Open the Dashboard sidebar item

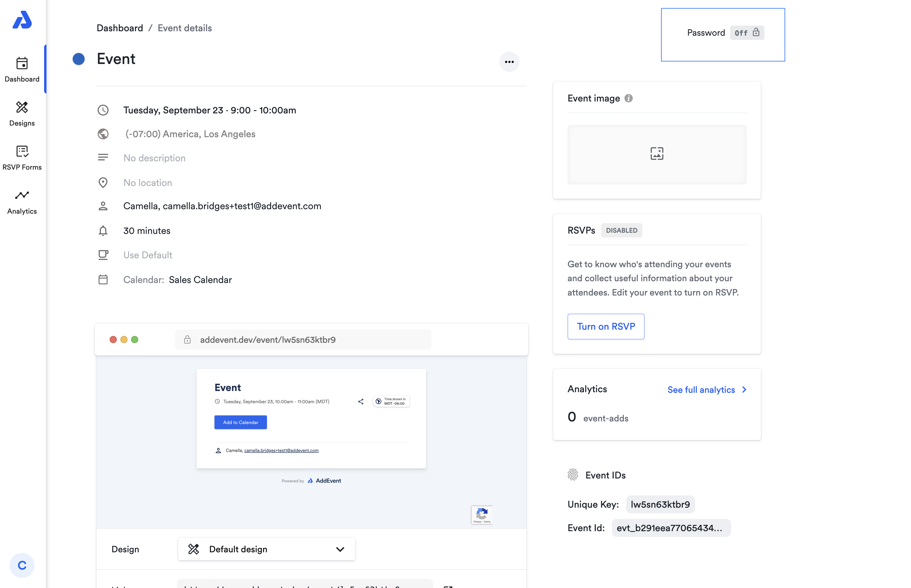click(x=22, y=70)
